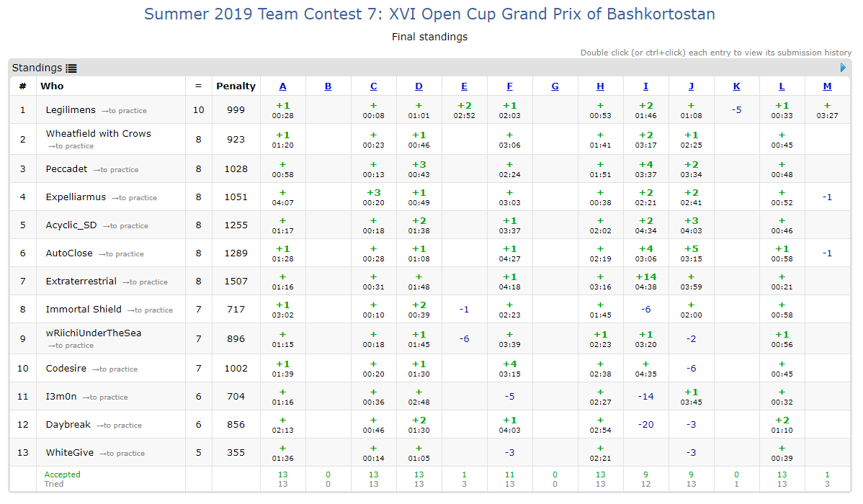
Task: Open problem G column link
Action: (x=555, y=86)
